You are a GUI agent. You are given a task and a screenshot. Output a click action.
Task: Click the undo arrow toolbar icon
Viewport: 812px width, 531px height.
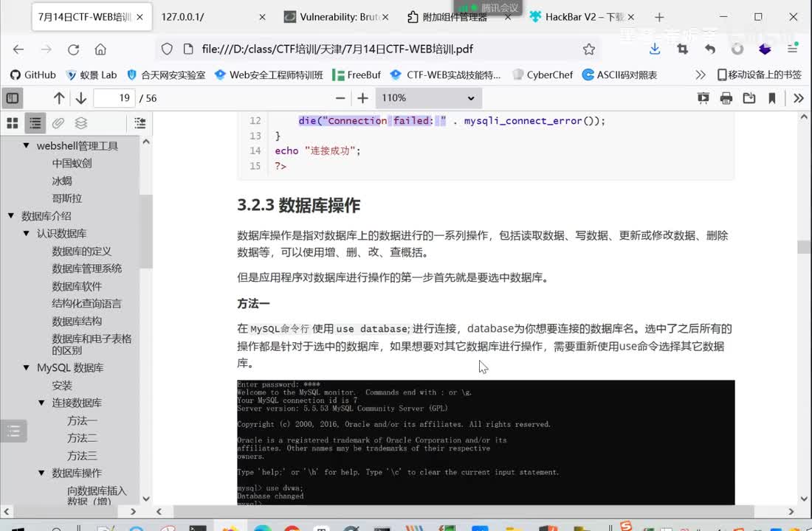click(x=710, y=49)
